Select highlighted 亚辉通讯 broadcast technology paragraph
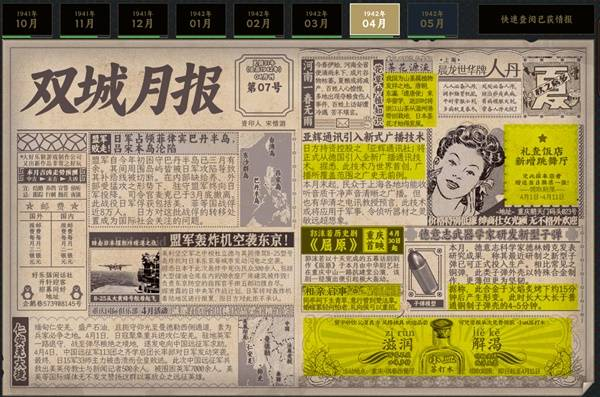The height and width of the screenshot is (397, 600). click(x=364, y=161)
